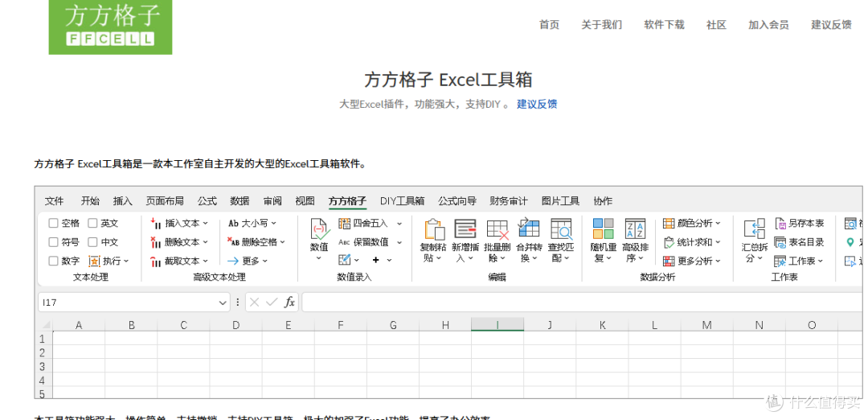The image size is (868, 420).
Task: Click the 插入文本 icon in the ribbon
Action: (156, 224)
